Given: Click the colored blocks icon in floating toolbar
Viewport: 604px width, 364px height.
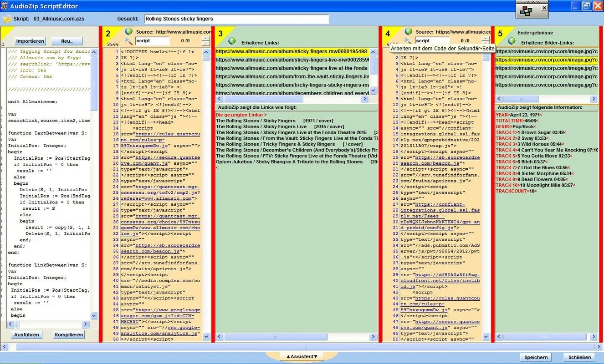Looking at the screenshot, I should click(x=526, y=11).
